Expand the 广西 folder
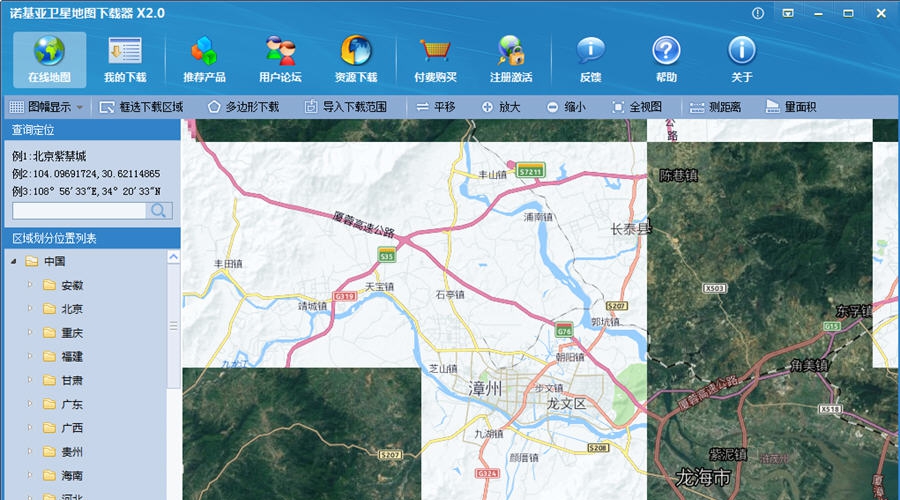 point(30,428)
